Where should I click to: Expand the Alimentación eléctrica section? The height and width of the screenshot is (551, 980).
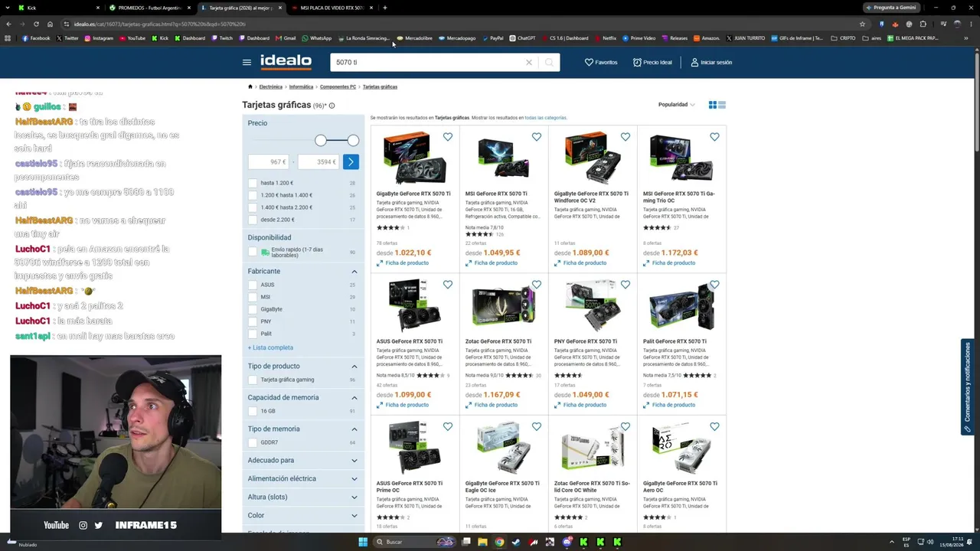(354, 479)
